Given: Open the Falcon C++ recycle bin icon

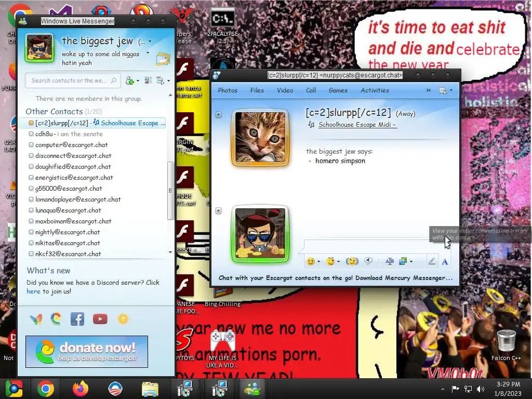Looking at the screenshot, I should pyautogui.click(x=506, y=345).
